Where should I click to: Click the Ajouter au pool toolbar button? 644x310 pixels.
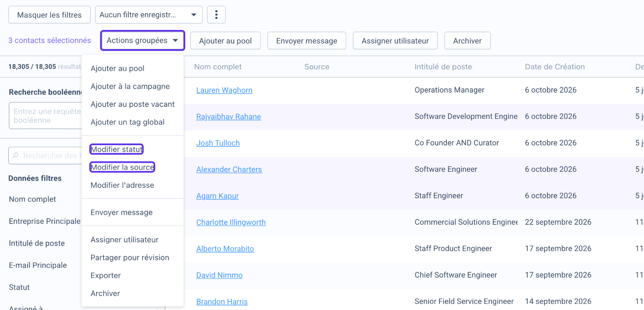tap(225, 41)
